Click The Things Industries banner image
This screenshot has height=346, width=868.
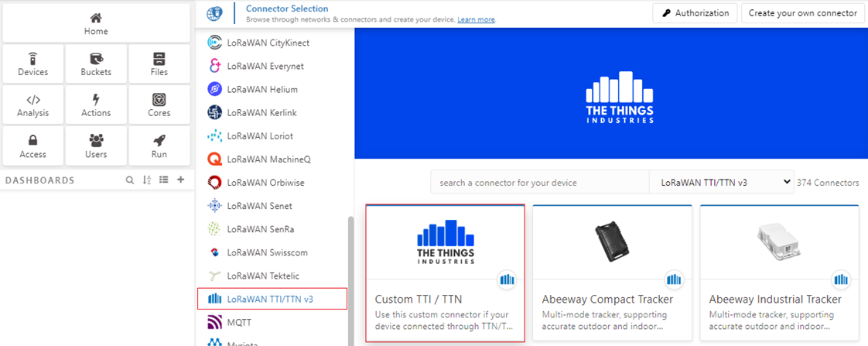point(611,94)
